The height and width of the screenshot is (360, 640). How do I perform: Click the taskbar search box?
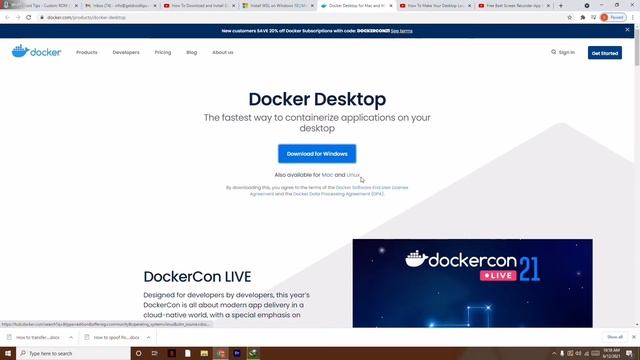point(73,353)
